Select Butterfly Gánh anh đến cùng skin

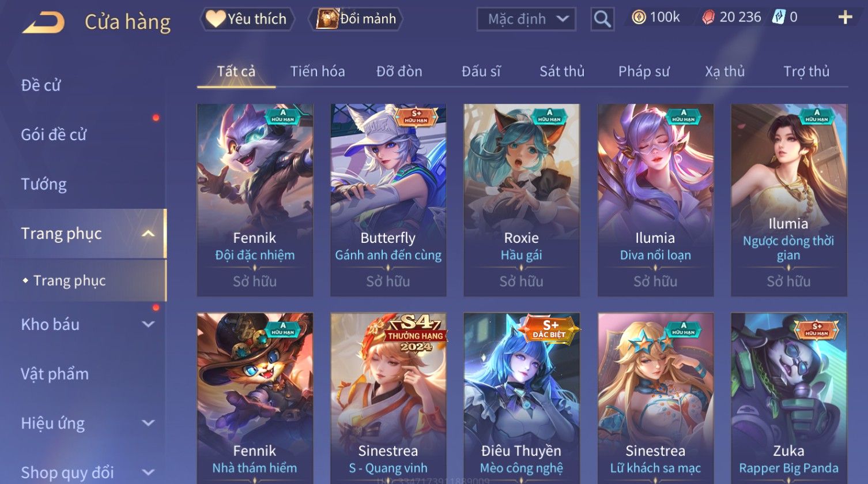click(388, 200)
